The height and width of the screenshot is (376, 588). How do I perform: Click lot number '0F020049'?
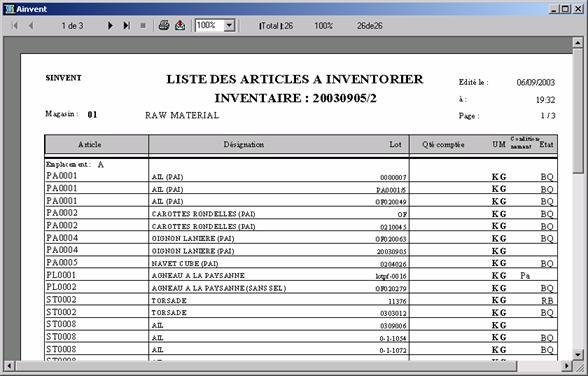tap(391, 202)
